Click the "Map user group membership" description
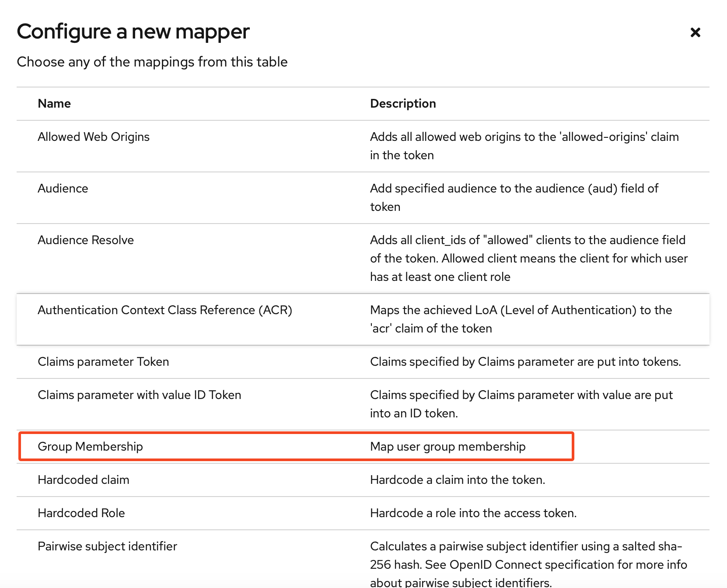The image size is (727, 588). click(x=447, y=447)
